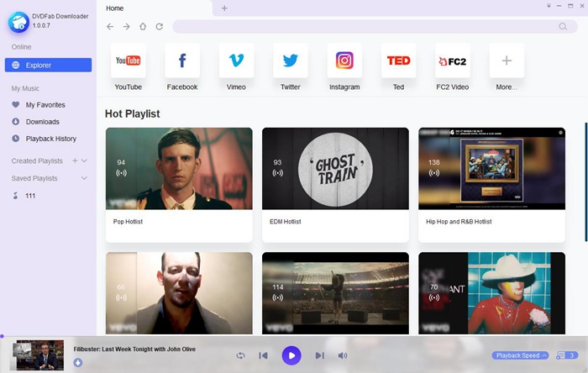
Task: Play the current track
Action: 291,355
